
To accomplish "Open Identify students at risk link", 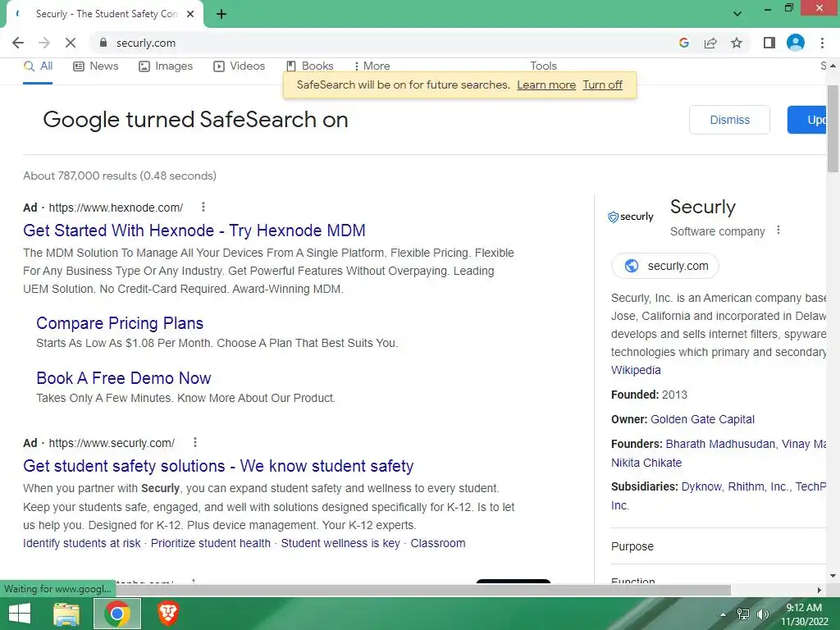I will coord(81,543).
